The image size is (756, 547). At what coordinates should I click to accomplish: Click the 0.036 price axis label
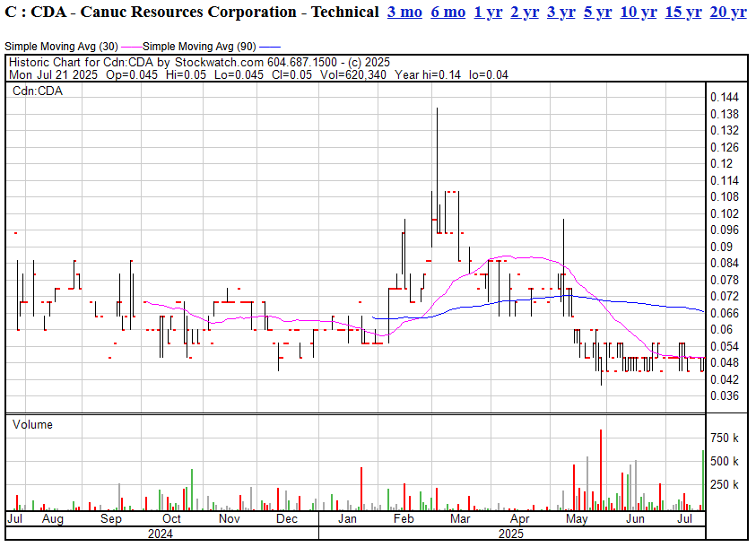[725, 395]
